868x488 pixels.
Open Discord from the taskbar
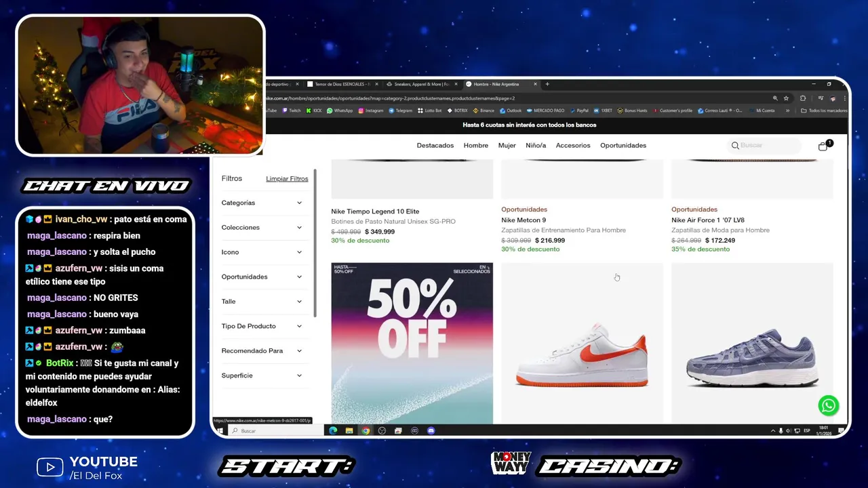point(431,430)
